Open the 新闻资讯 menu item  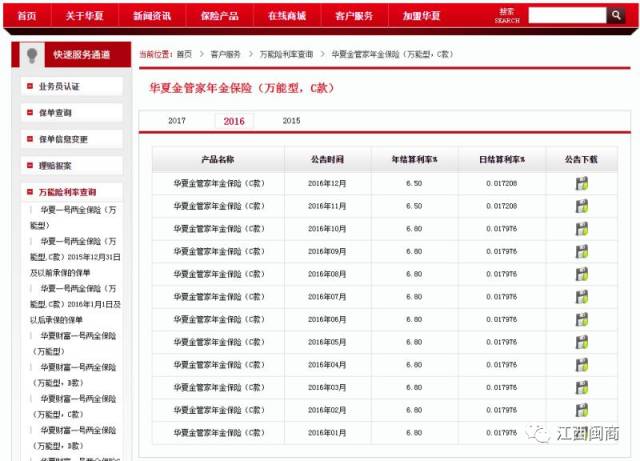152,16
